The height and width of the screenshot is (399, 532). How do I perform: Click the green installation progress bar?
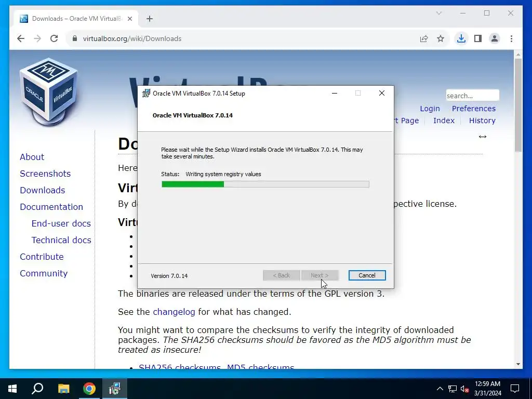click(x=265, y=184)
